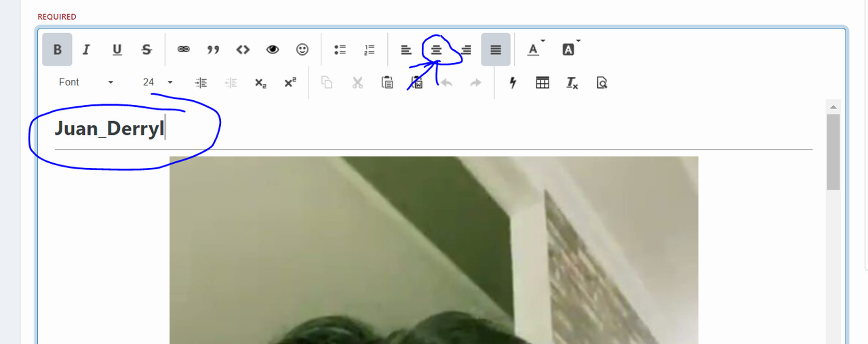Insert code with angle brackets icon
The width and height of the screenshot is (868, 344).
pos(243,49)
